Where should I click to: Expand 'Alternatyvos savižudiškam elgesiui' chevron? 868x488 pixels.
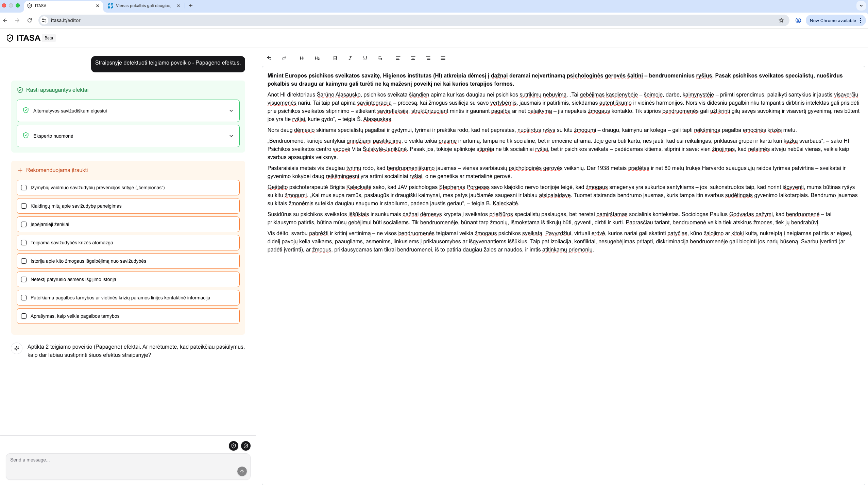231,111
